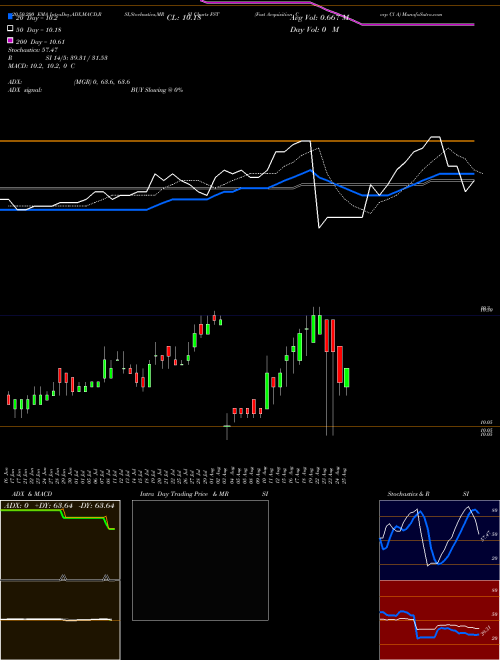Click the 'ADX signal:' label
This screenshot has height=660, width=500.
[x=25, y=90]
